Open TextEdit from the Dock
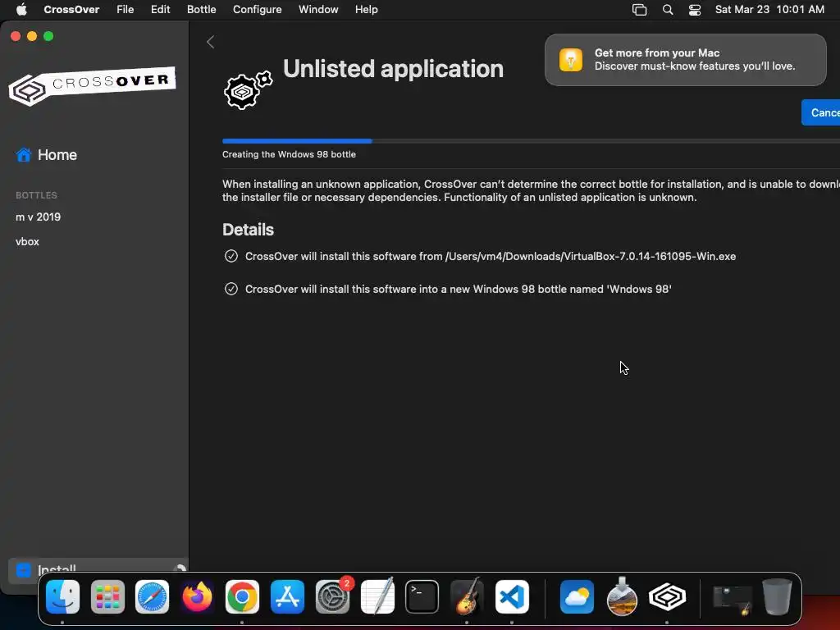840x630 pixels. point(377,597)
